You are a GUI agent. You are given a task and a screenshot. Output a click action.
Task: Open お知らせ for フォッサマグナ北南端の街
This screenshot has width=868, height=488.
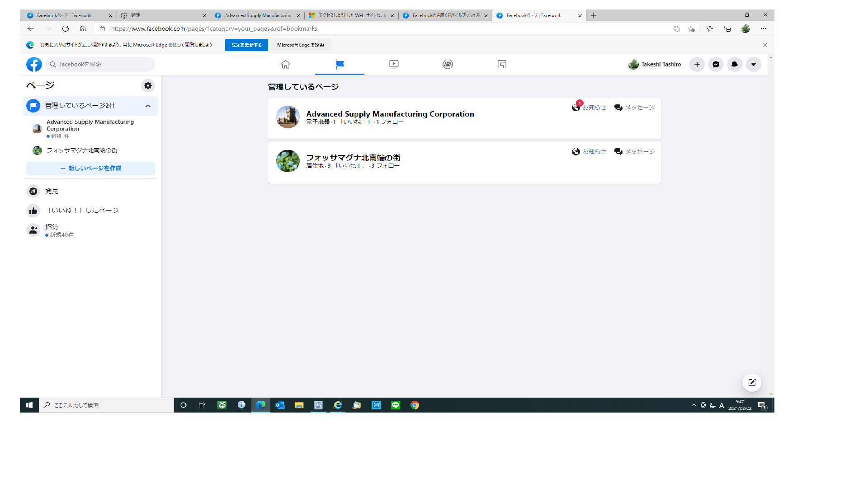click(589, 151)
